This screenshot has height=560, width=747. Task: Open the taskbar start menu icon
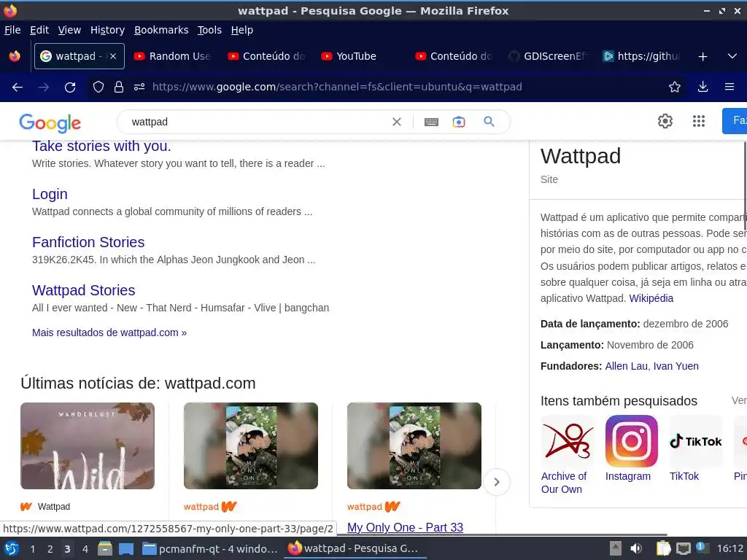click(x=12, y=548)
